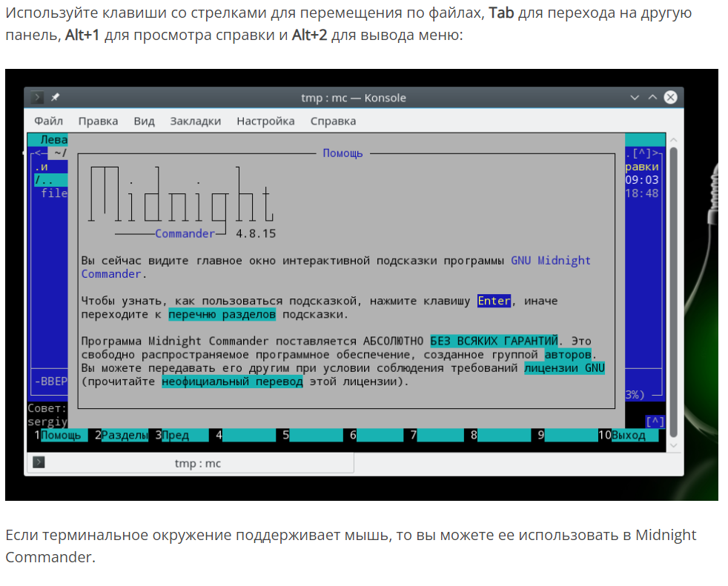Image resolution: width=728 pixels, height=586 pixels.
Task: Open the Закладки menu
Action: pos(196,121)
